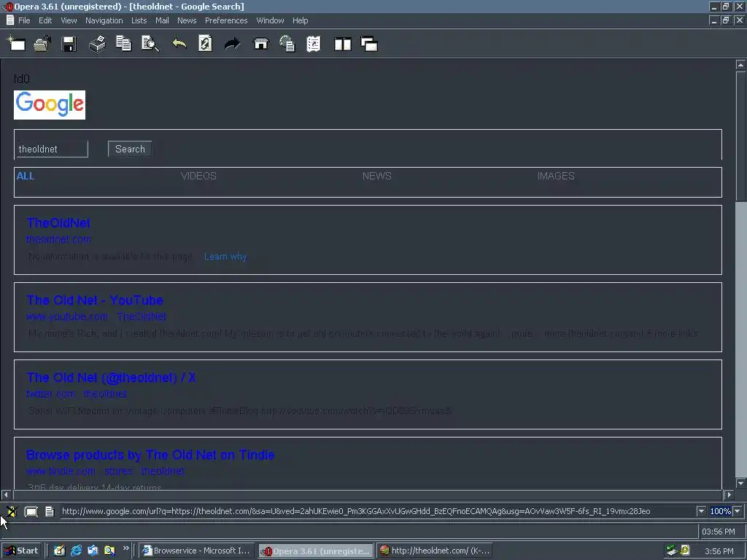Open the Preferences menu
The height and width of the screenshot is (560, 747).
(x=226, y=20)
